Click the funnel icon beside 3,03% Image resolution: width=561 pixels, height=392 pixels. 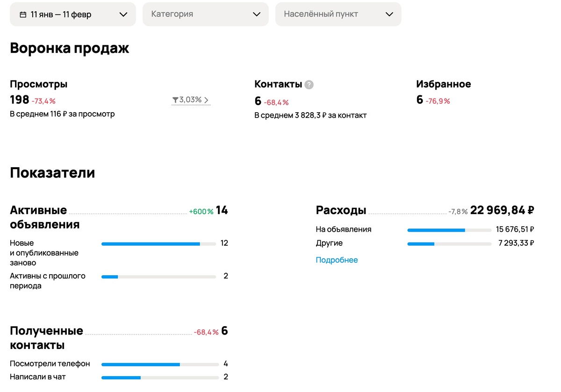pyautogui.click(x=175, y=100)
